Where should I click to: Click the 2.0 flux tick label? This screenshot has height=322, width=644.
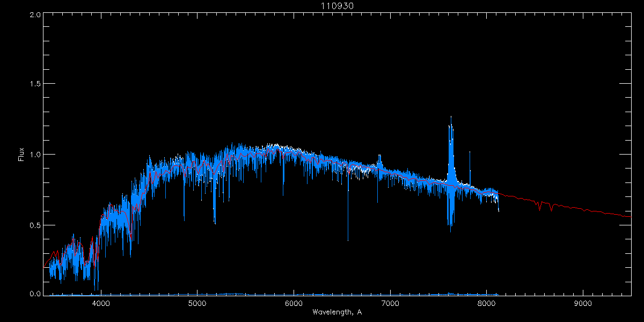coord(35,14)
